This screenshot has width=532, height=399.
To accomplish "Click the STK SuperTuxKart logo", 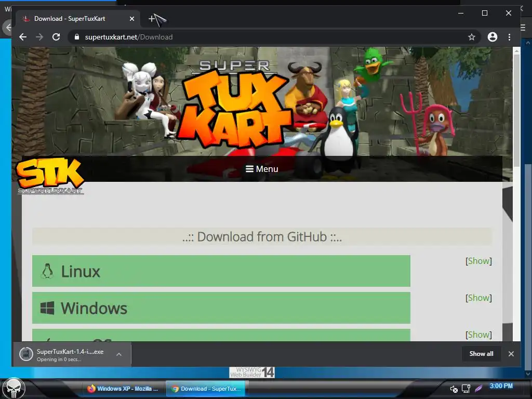I will 50,176.
